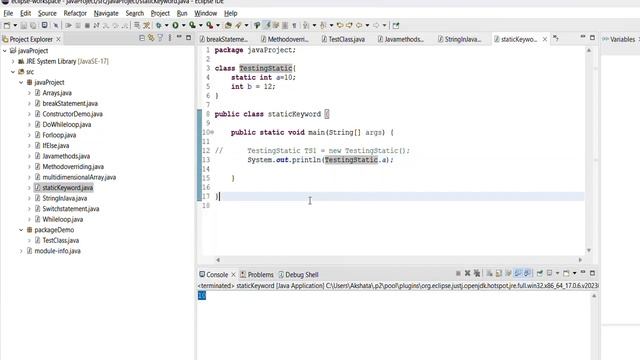Open Project Explorer view menu dots

(x=170, y=38)
